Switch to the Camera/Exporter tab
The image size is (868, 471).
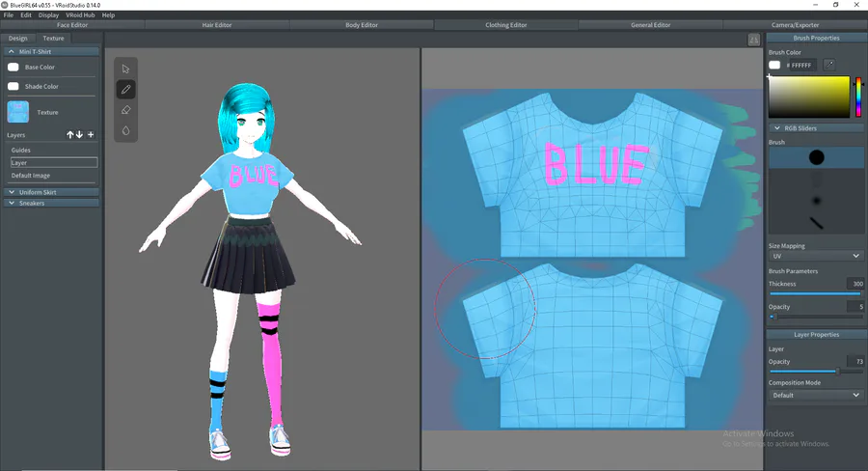(x=795, y=25)
